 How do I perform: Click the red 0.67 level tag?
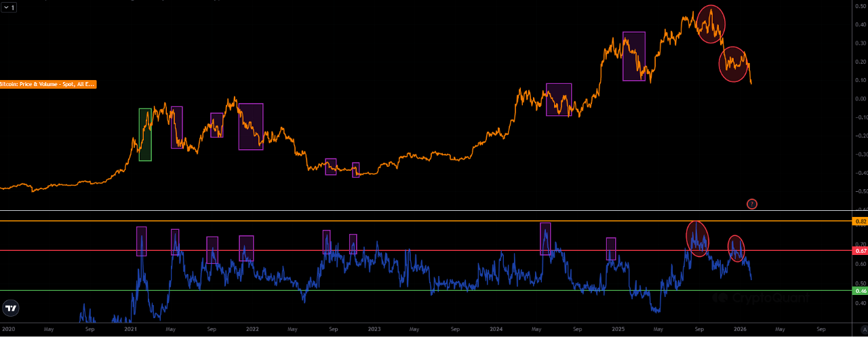pyautogui.click(x=859, y=251)
